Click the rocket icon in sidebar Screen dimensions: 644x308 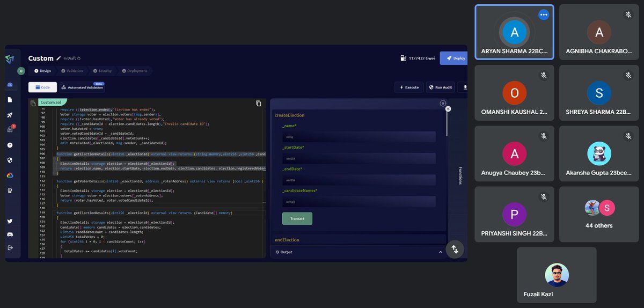pyautogui.click(x=10, y=115)
